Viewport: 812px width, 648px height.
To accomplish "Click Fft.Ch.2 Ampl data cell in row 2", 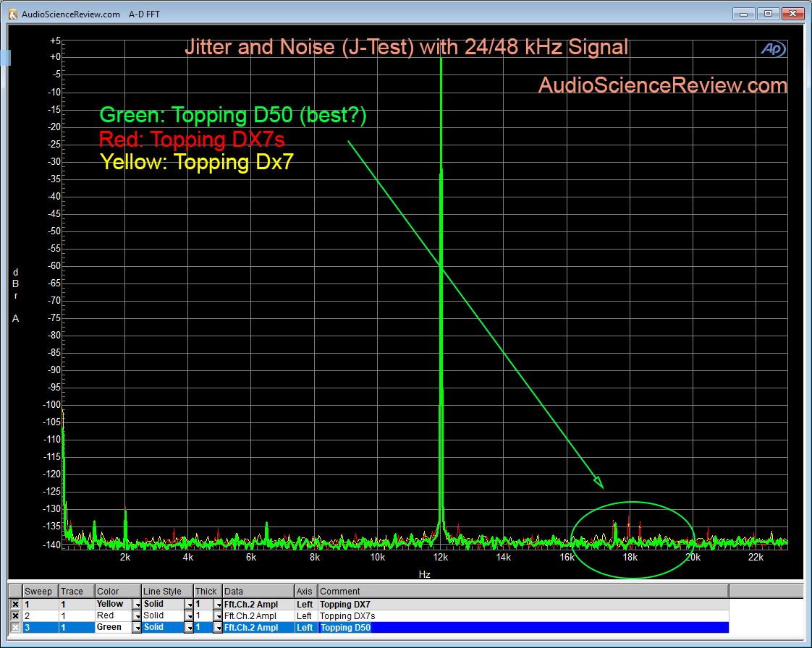I will (258, 615).
